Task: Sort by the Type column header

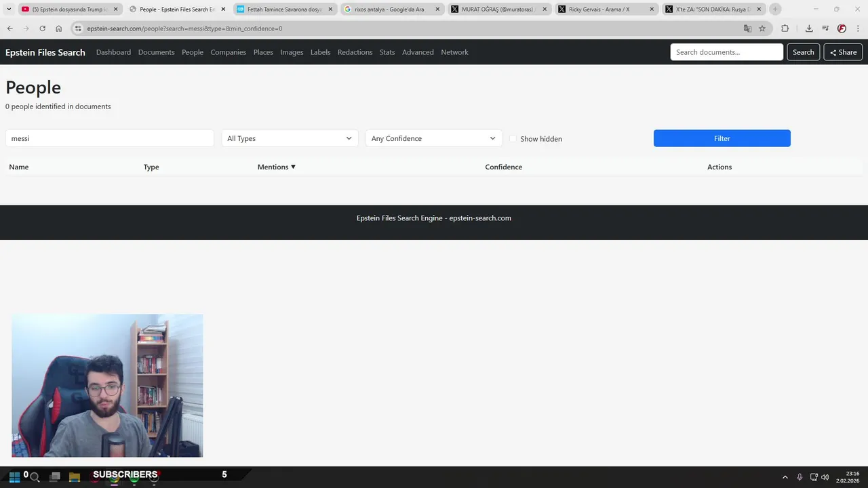Action: click(151, 167)
